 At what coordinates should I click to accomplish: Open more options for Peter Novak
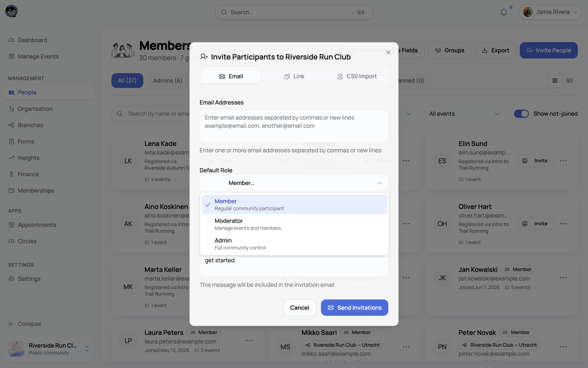(563, 347)
